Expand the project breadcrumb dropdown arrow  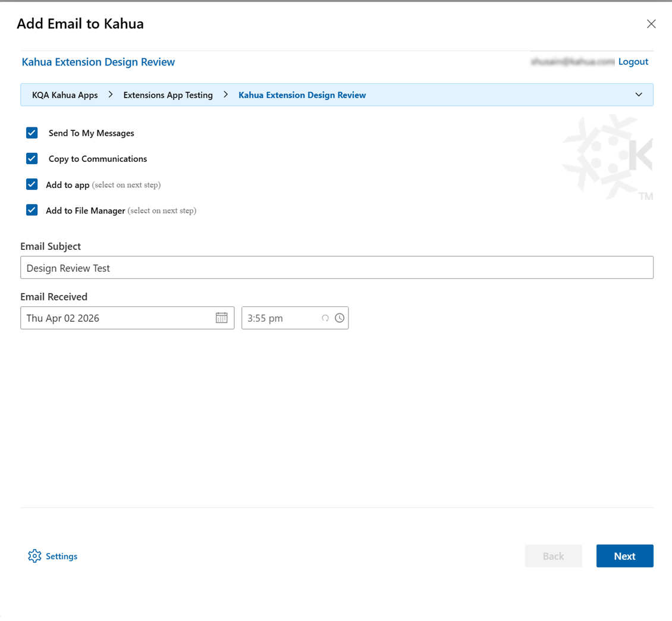[x=639, y=95]
